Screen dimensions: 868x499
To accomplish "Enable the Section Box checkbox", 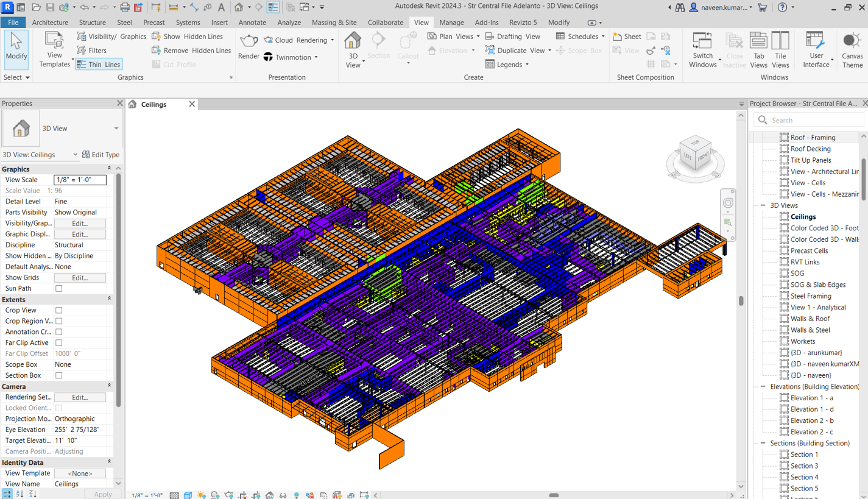I will pyautogui.click(x=59, y=375).
